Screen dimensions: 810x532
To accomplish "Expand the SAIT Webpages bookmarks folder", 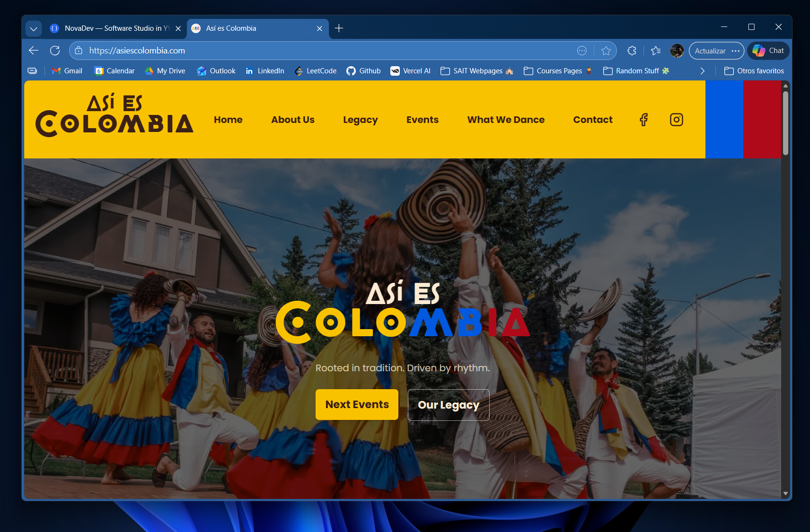I will 475,70.
